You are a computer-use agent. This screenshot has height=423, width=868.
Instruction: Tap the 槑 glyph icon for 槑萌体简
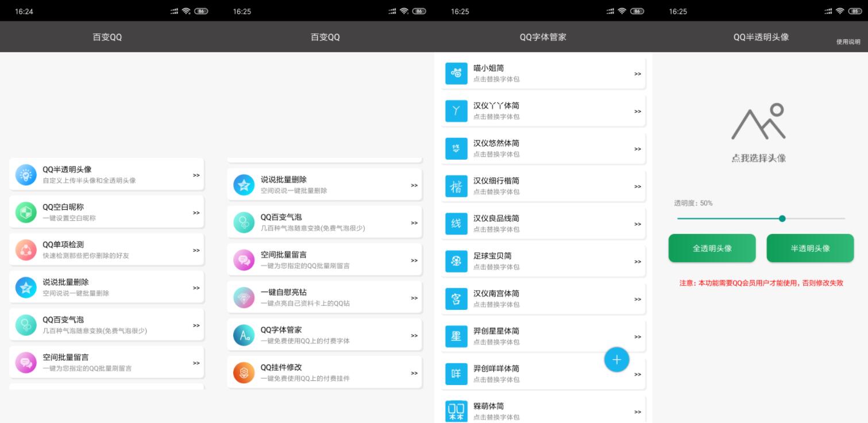point(456,412)
